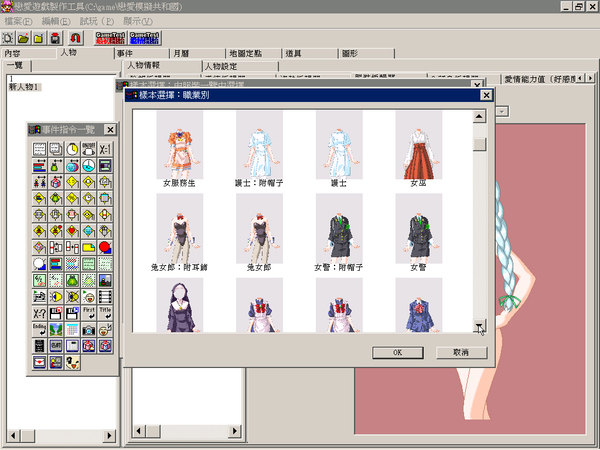Switch to the 月曆 tab
This screenshot has height=450, width=600.
tap(198, 54)
